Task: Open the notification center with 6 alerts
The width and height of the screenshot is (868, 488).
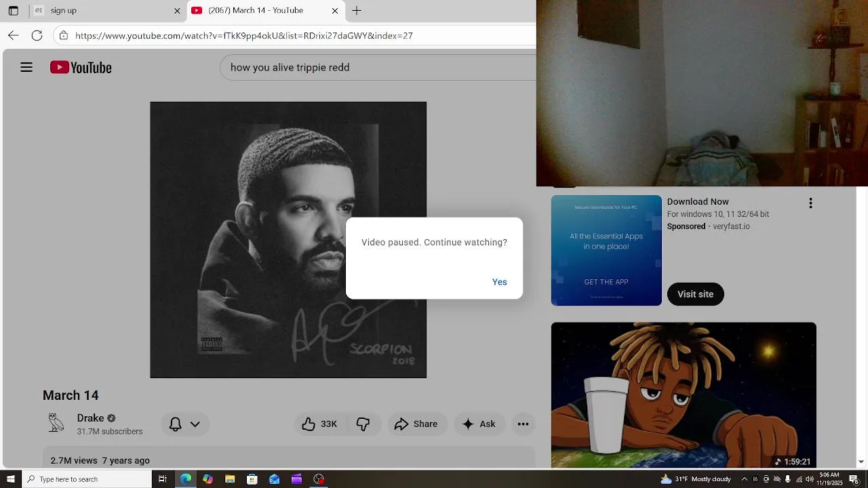Action: (854, 479)
